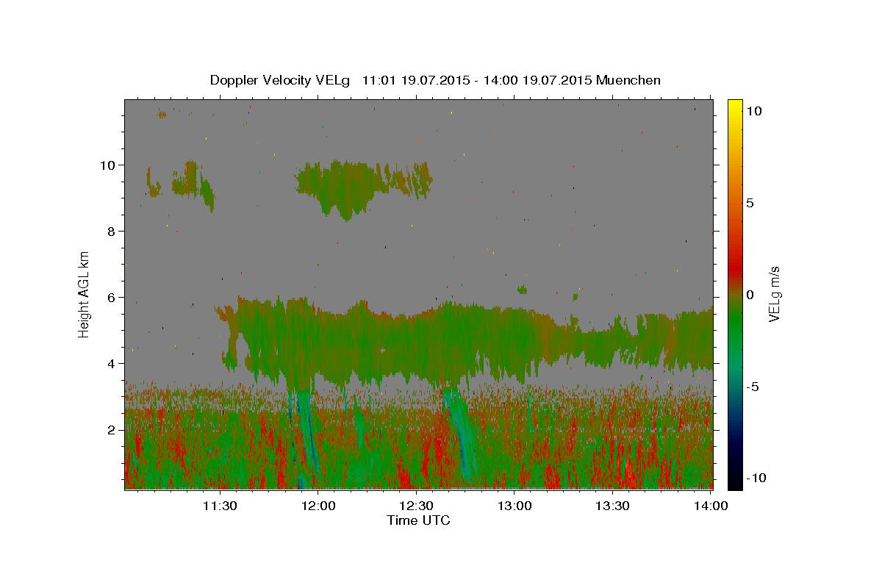Click the teal fall streak below cloud near 12:45
882x588 pixels.
(x=459, y=434)
